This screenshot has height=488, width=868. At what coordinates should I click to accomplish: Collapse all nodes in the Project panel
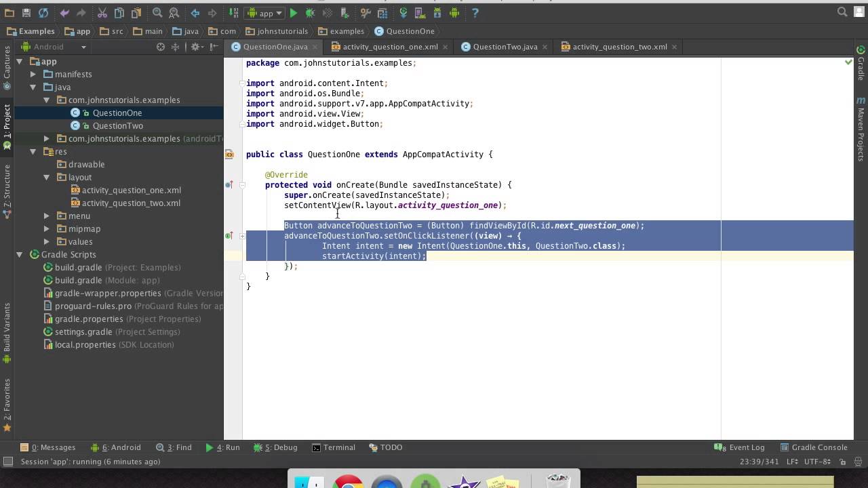pyautogui.click(x=175, y=47)
